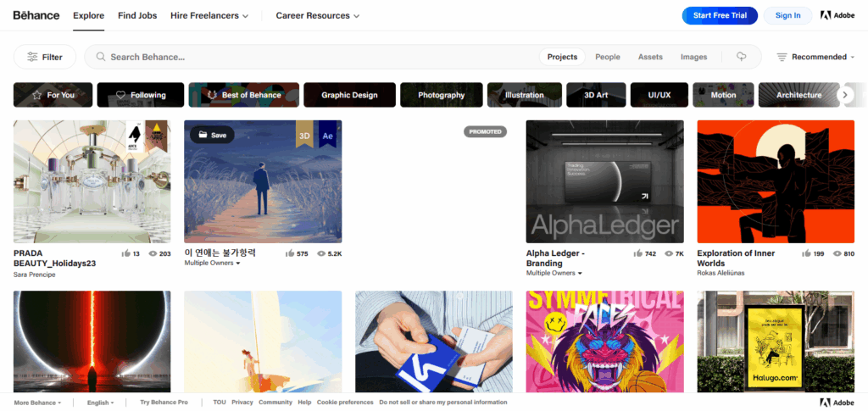
Task: Open the Privacy footer link
Action: point(242,403)
